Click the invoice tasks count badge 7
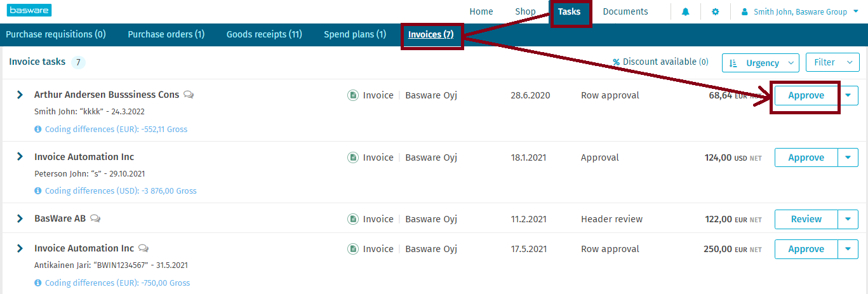Screen dimensions: 868x294 78,62
